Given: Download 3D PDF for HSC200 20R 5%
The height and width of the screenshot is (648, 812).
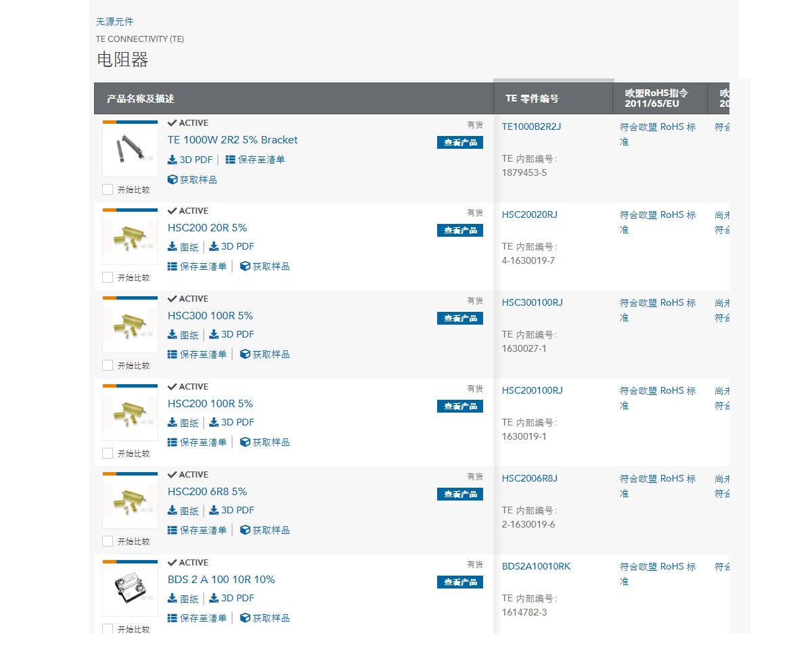Looking at the screenshot, I should pos(231,247).
